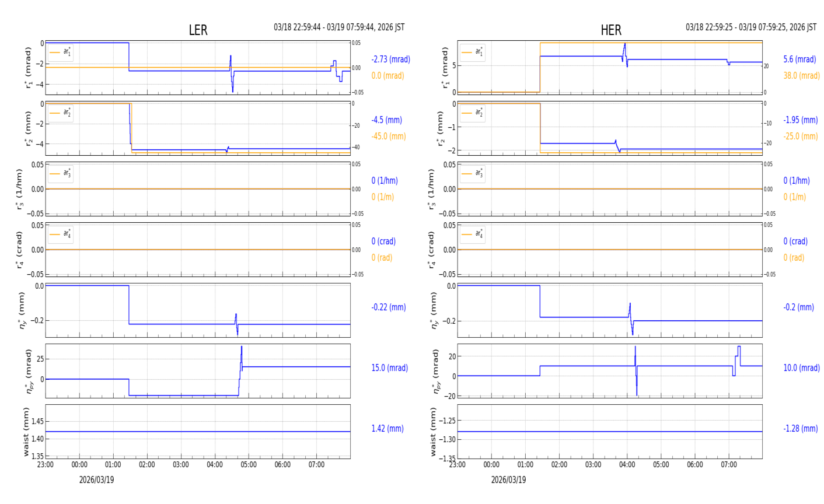Screen dimensions: 824x504
Task: Click the ∂r4* legend in LER plot
Action: 61,235
